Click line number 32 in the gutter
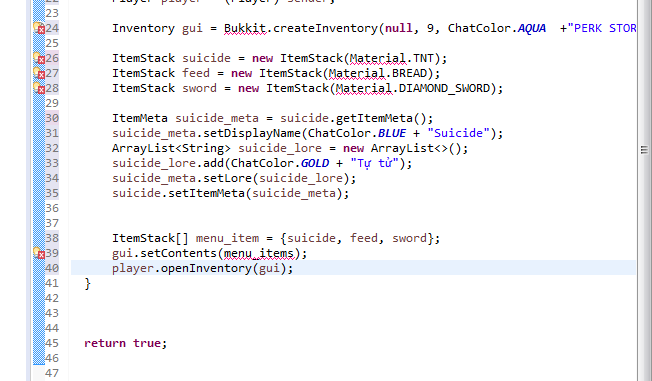Screen dimensions: 652x381 tap(52, 148)
